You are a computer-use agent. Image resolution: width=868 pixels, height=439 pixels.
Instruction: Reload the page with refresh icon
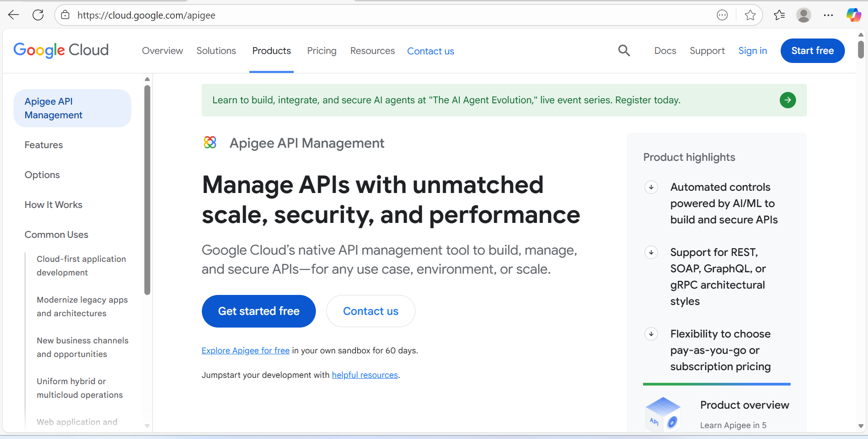38,15
